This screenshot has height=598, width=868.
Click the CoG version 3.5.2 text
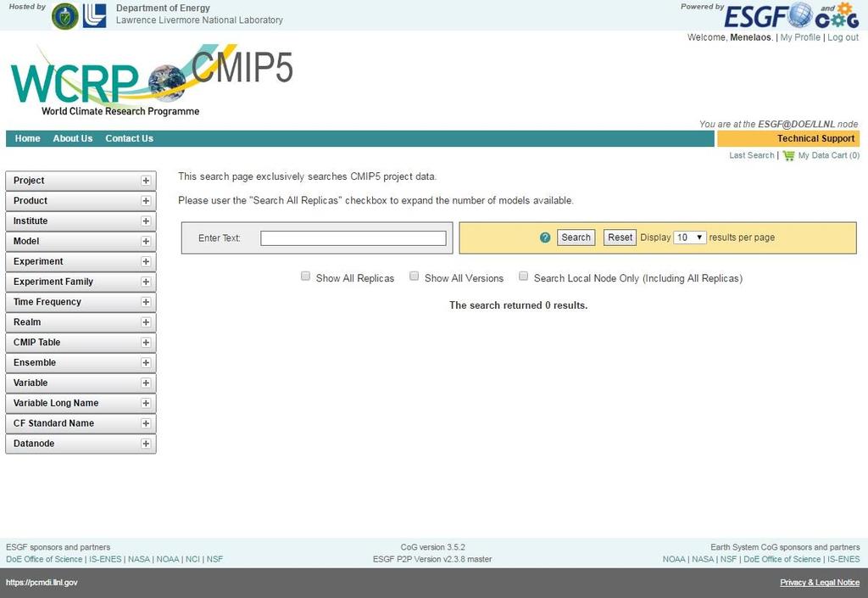433,547
